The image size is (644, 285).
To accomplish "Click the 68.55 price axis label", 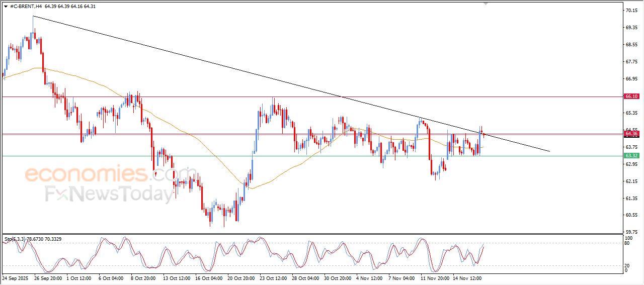I will point(631,44).
